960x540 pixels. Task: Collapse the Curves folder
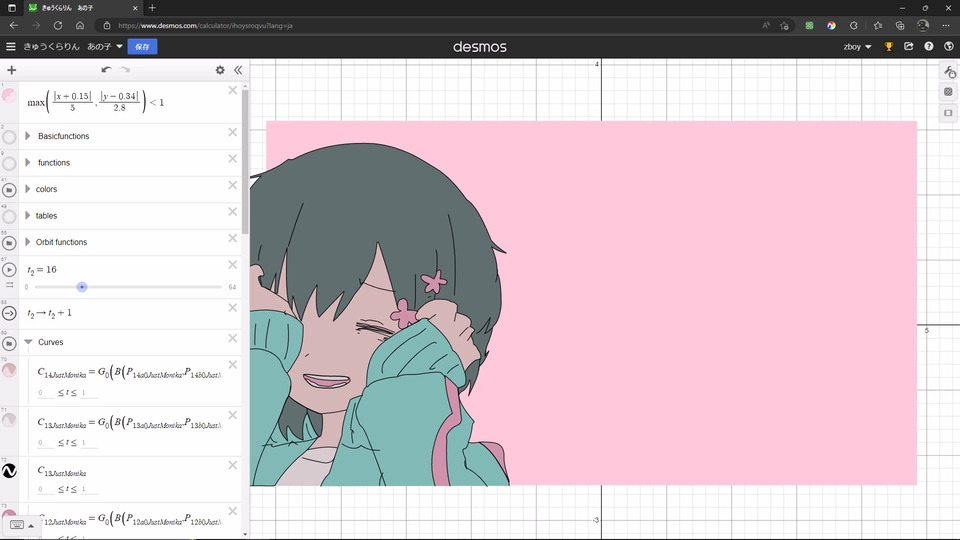[x=28, y=342]
